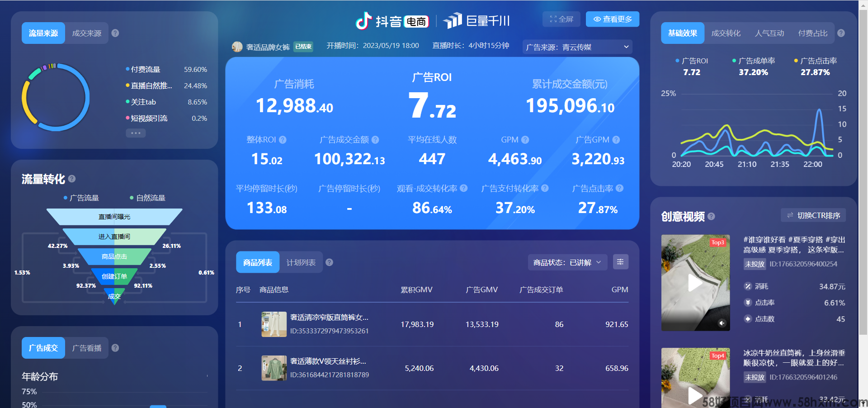This screenshot has width=868, height=408.
Task: Toggle 短视频引流 legend item
Action: point(146,118)
